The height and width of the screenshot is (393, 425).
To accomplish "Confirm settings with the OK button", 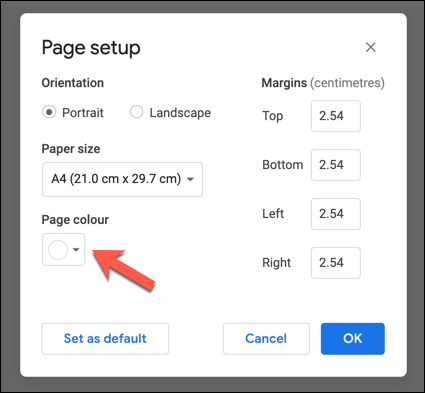I will pos(353,339).
